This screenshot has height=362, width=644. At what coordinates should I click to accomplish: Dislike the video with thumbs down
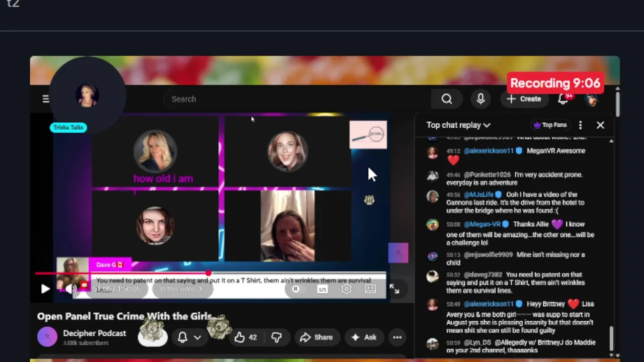[276, 337]
